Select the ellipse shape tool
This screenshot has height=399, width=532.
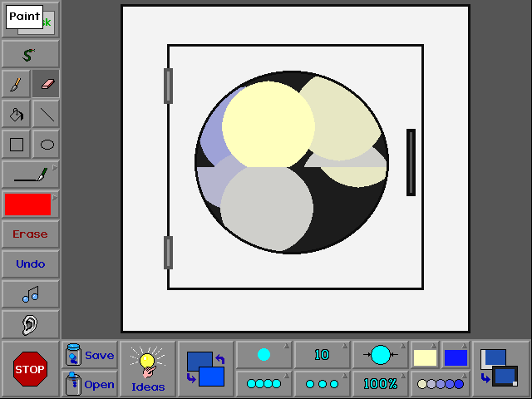(x=47, y=144)
